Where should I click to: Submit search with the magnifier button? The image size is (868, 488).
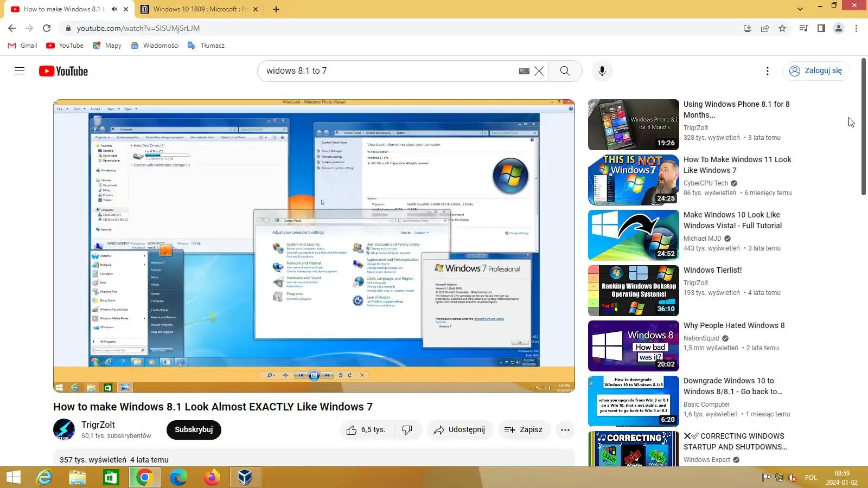coord(565,71)
